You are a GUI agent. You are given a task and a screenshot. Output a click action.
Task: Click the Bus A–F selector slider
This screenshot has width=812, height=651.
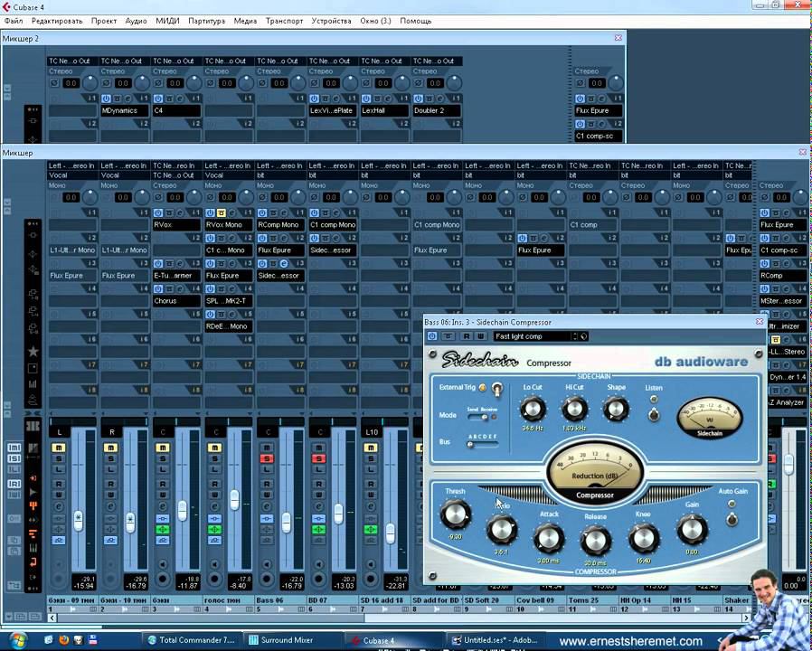(483, 444)
